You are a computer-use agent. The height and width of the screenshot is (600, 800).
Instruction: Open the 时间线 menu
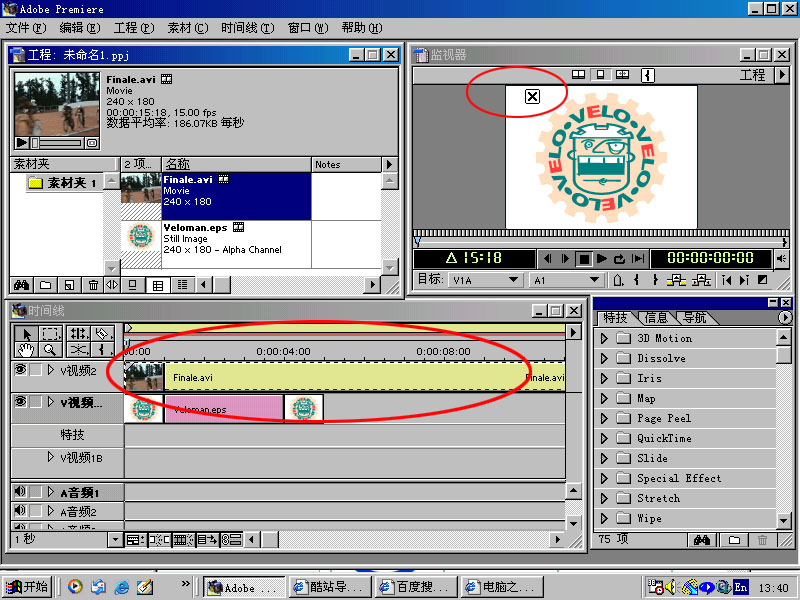[247, 28]
